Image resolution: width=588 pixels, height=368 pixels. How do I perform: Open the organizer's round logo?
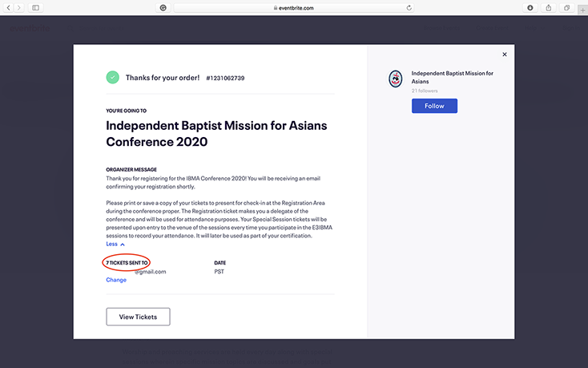tap(395, 79)
